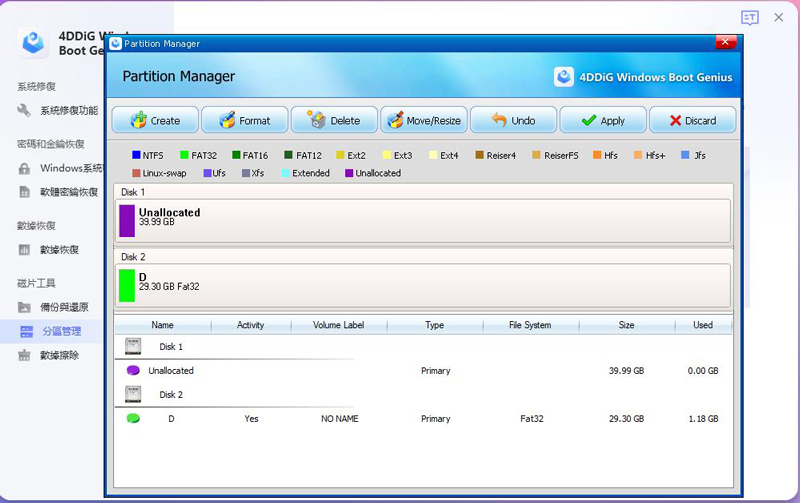Screen dimensions: 800x503
Task: Undo the last partition change
Action: [513, 120]
